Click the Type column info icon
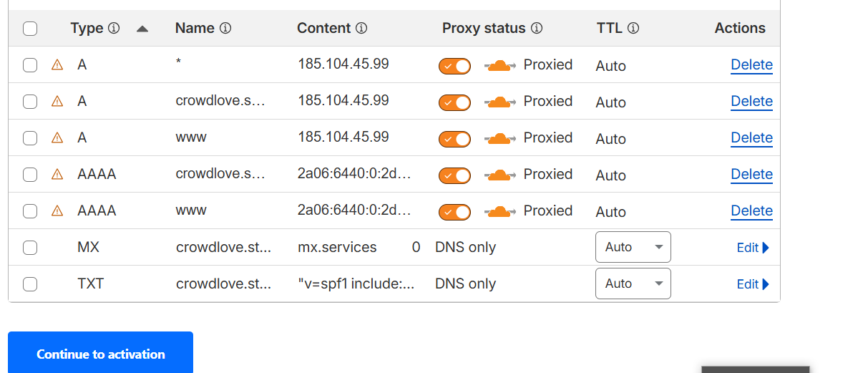The width and height of the screenshot is (868, 373). point(114,29)
